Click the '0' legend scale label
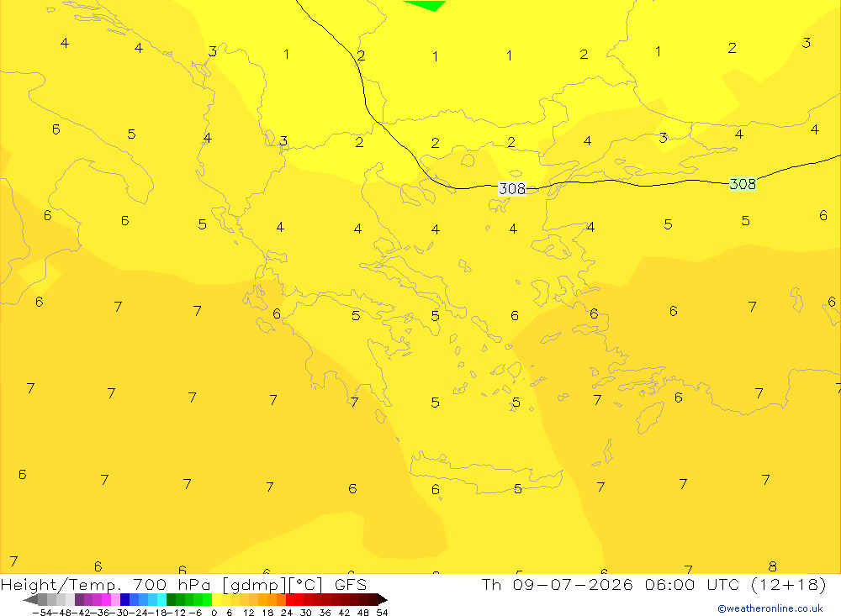Image resolution: width=841 pixels, height=616 pixels. [214, 613]
